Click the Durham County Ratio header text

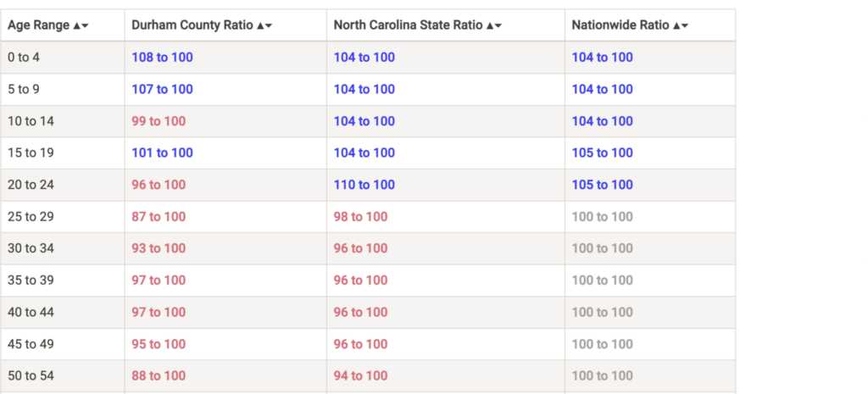(192, 25)
